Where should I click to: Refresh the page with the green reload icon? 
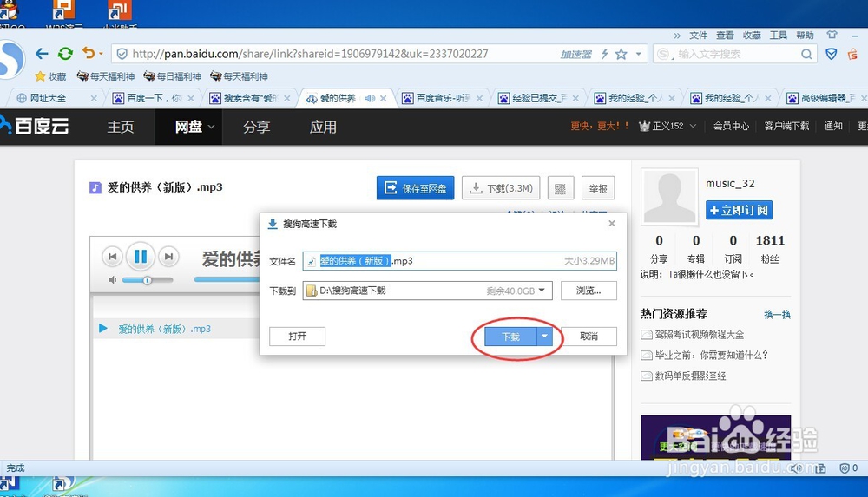click(65, 54)
